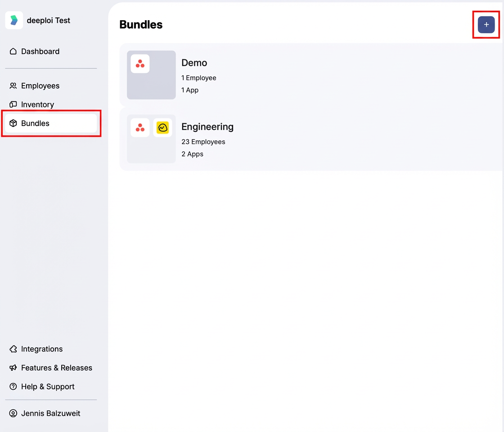Image resolution: width=504 pixels, height=432 pixels.
Task: Click the Bundles box icon
Action: 13,123
